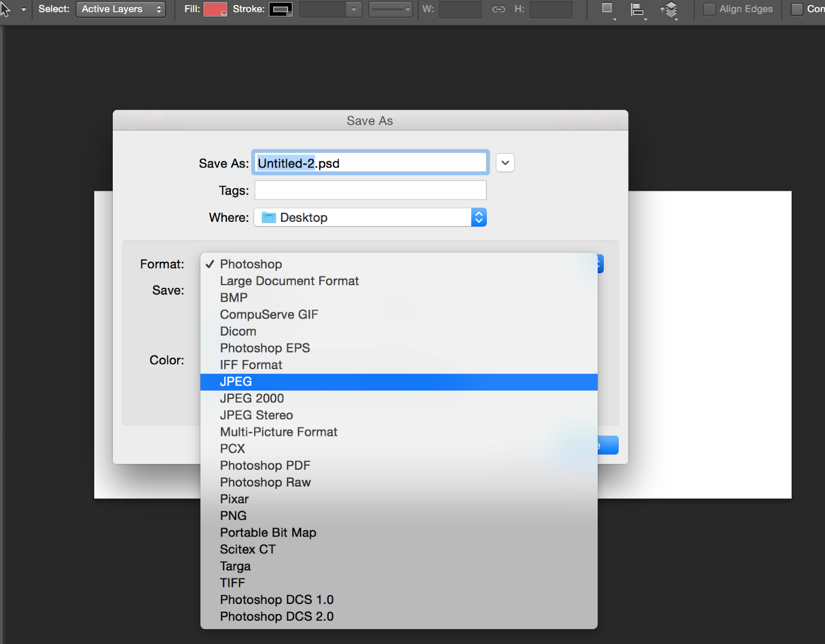This screenshot has height=644, width=825.
Task: Enable the Align Edges checkbox
Action: [709, 9]
